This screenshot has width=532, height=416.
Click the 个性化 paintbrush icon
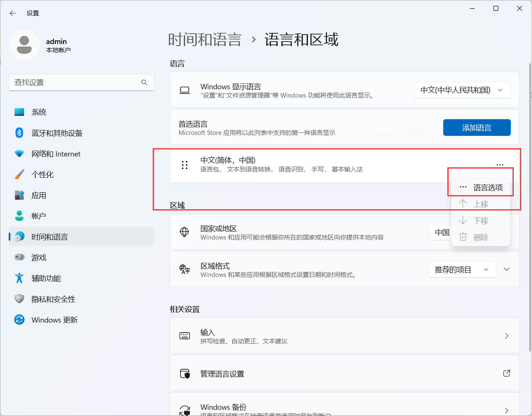coord(19,174)
